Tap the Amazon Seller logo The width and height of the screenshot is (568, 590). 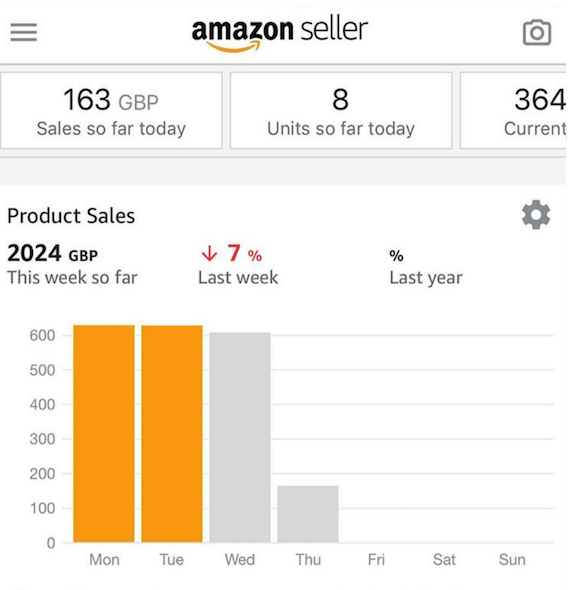click(x=279, y=35)
